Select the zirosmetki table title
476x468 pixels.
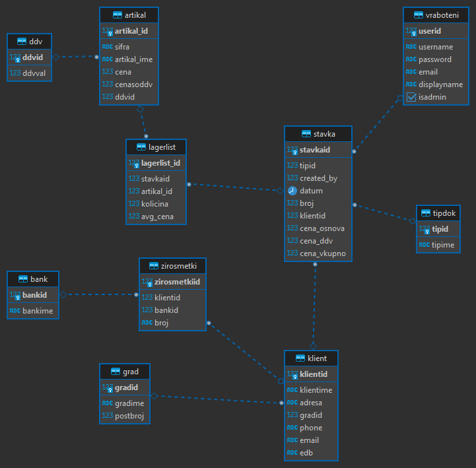coord(172,265)
